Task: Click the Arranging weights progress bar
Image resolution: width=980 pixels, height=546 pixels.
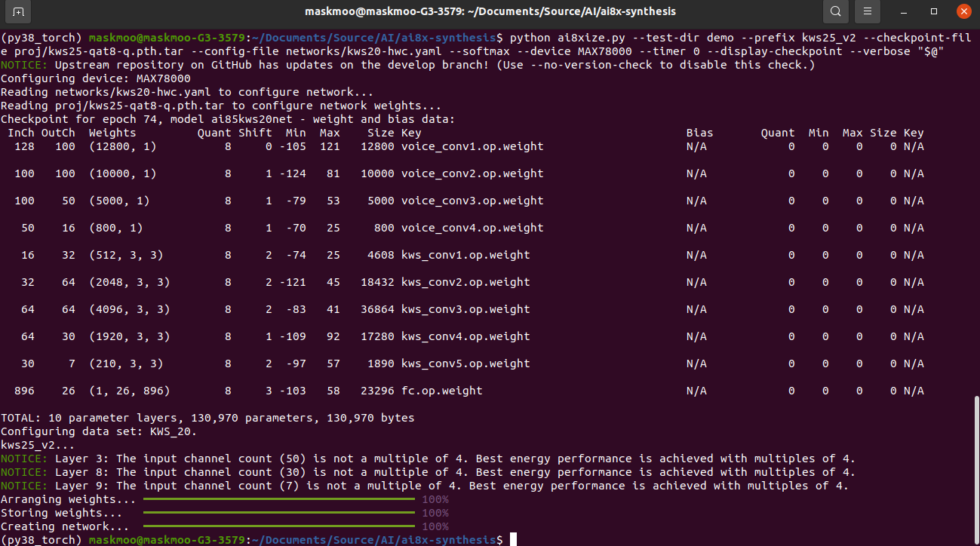Action: [x=278, y=499]
